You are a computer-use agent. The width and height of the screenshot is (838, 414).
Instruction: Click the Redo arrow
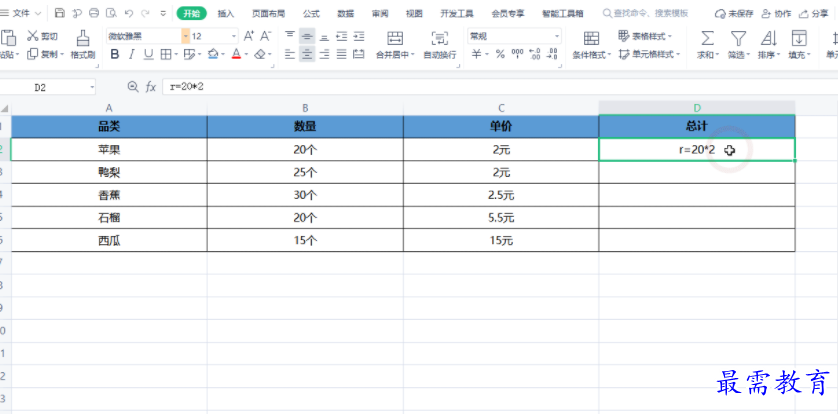click(x=145, y=13)
